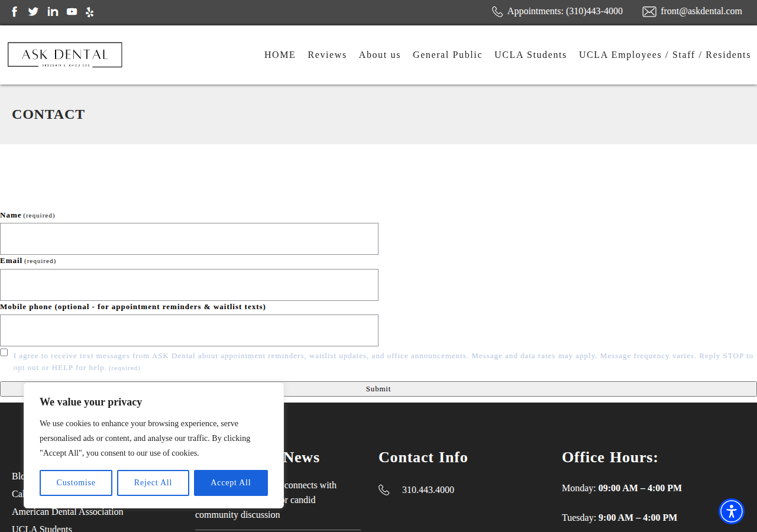Open UCLA Employees / Staff / Residents menu
The width and height of the screenshot is (757, 532).
pos(665,55)
